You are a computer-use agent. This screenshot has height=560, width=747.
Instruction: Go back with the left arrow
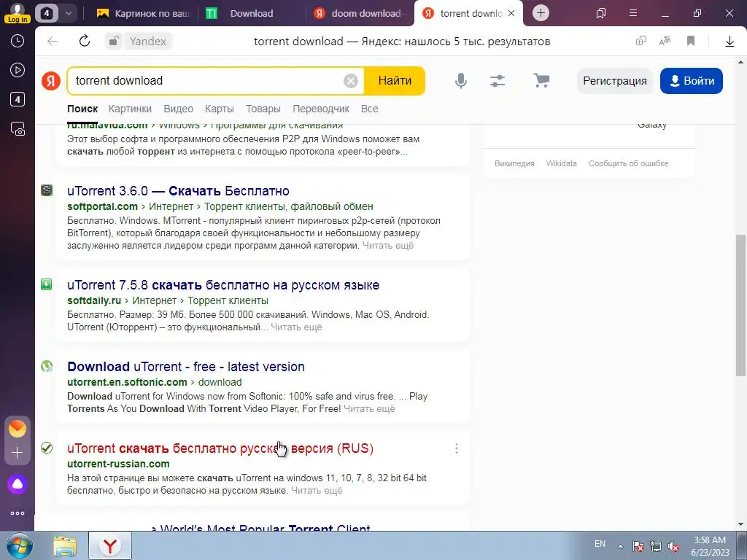click(x=53, y=42)
